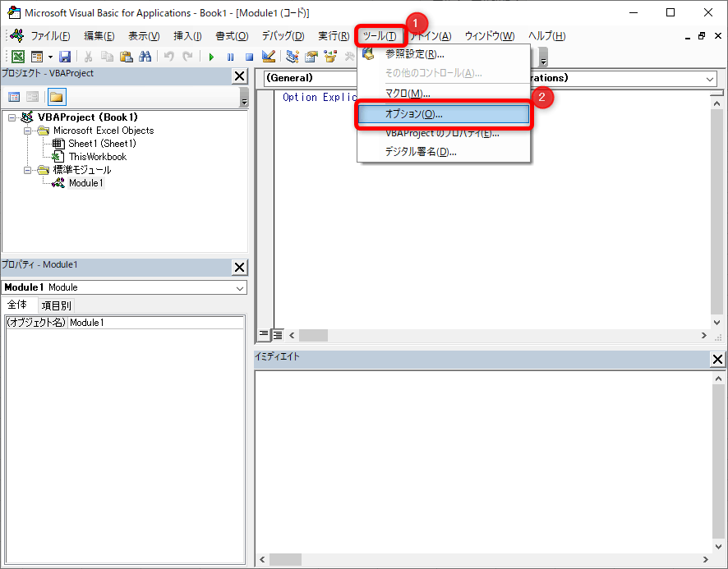Choose デジタル署名(D)... from Tools menu
The height and width of the screenshot is (569, 728).
coord(444,152)
